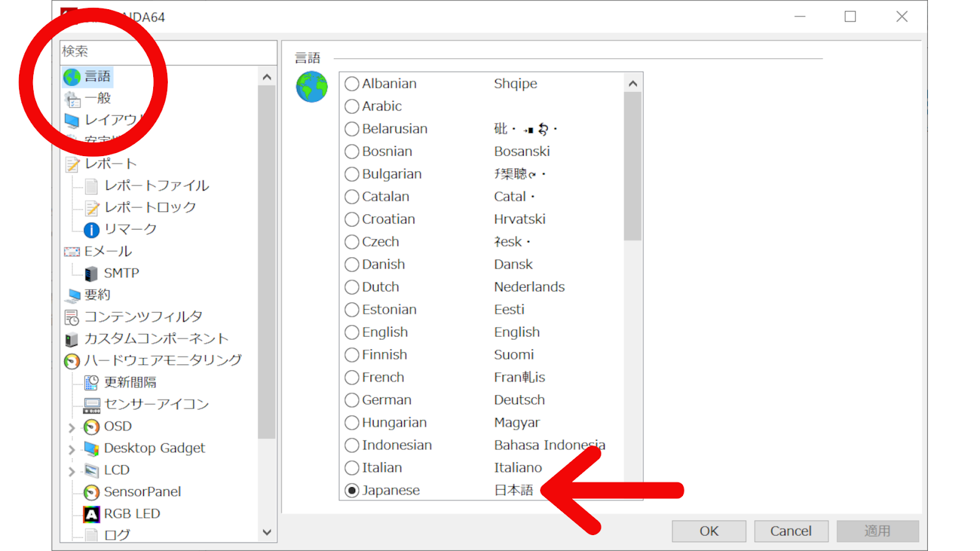Click the globe icon beside 言語 in the tree

tap(72, 77)
